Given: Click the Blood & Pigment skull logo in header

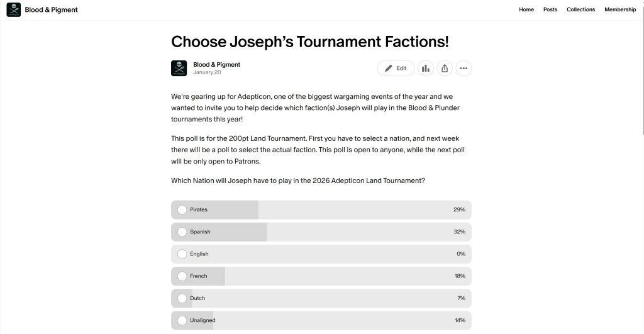Looking at the screenshot, I should [x=13, y=10].
